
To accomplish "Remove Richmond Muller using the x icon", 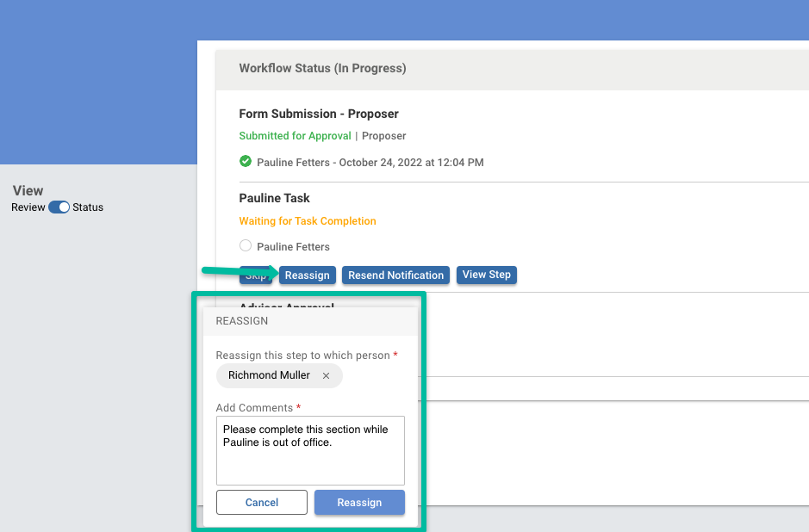I will (326, 375).
